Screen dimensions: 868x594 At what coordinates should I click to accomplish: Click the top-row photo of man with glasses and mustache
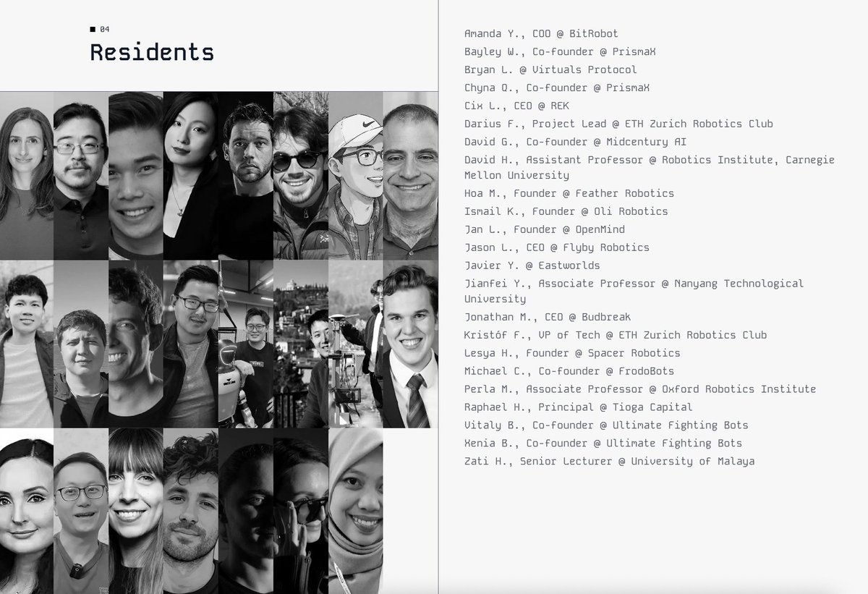click(x=80, y=176)
